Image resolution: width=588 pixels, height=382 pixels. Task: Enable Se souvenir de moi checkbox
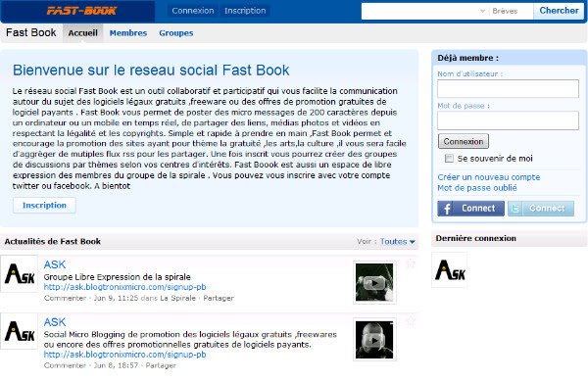point(449,159)
